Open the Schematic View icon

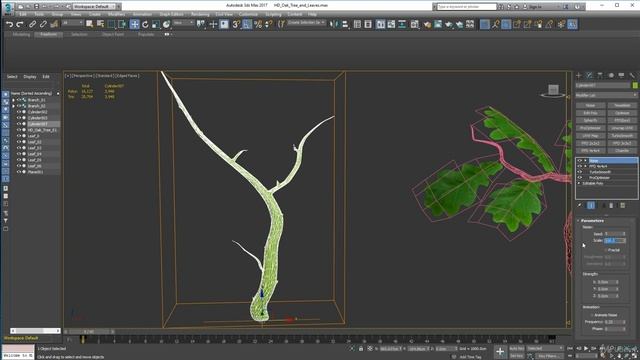402,24
